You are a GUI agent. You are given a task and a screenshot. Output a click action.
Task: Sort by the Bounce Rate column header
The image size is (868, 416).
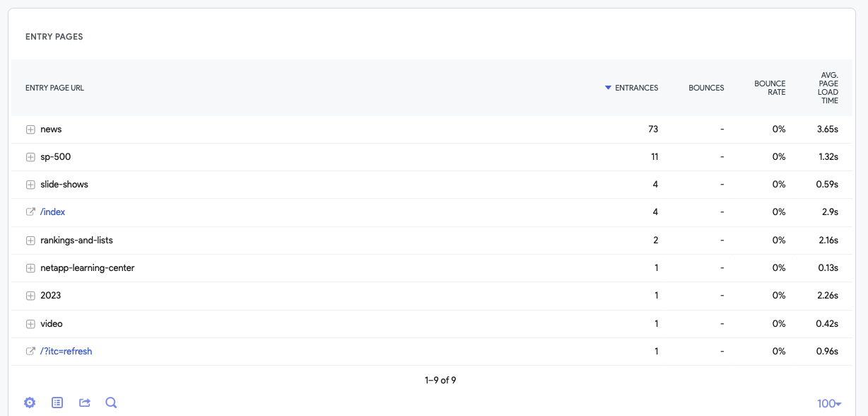click(770, 88)
